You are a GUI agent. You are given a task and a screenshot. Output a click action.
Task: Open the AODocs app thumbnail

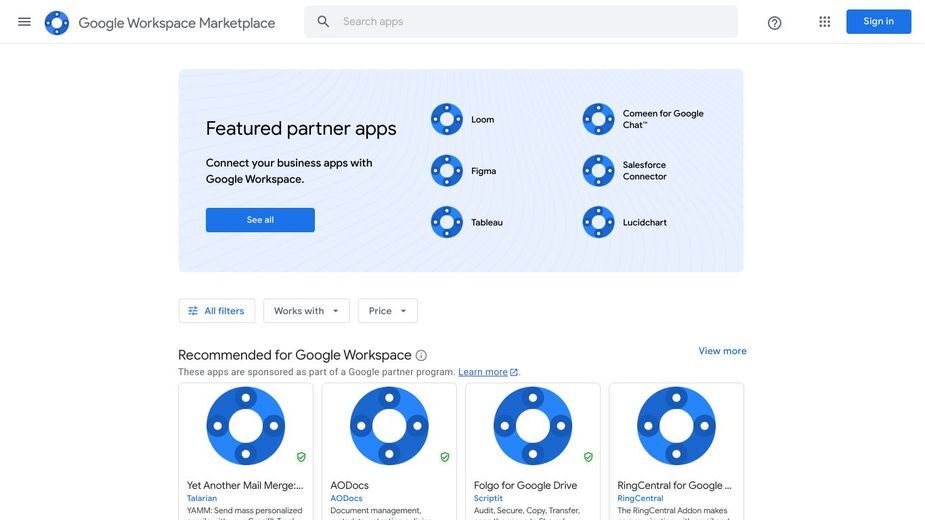pyautogui.click(x=389, y=426)
